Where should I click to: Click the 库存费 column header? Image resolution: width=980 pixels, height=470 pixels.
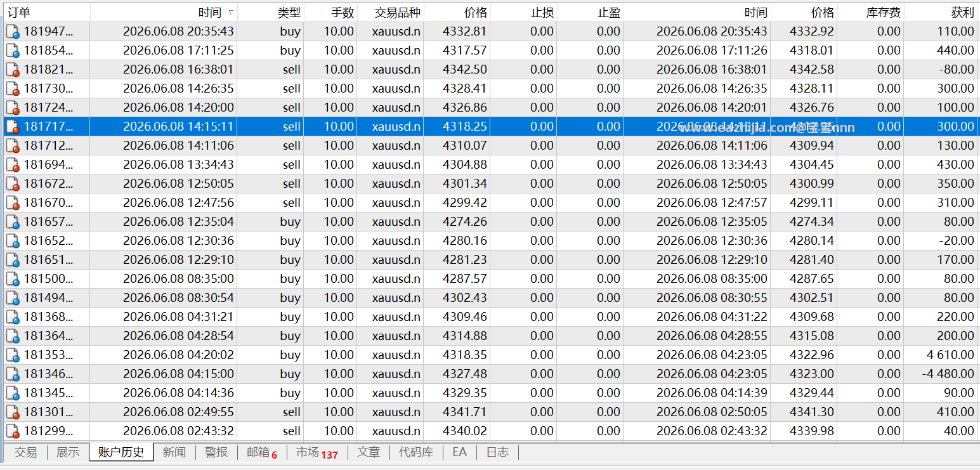[x=870, y=12]
